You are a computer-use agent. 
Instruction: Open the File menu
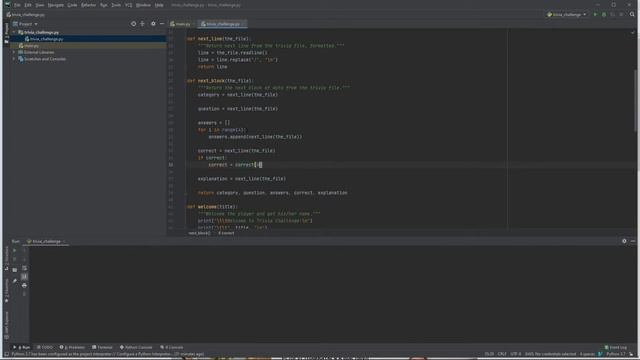tap(17, 5)
